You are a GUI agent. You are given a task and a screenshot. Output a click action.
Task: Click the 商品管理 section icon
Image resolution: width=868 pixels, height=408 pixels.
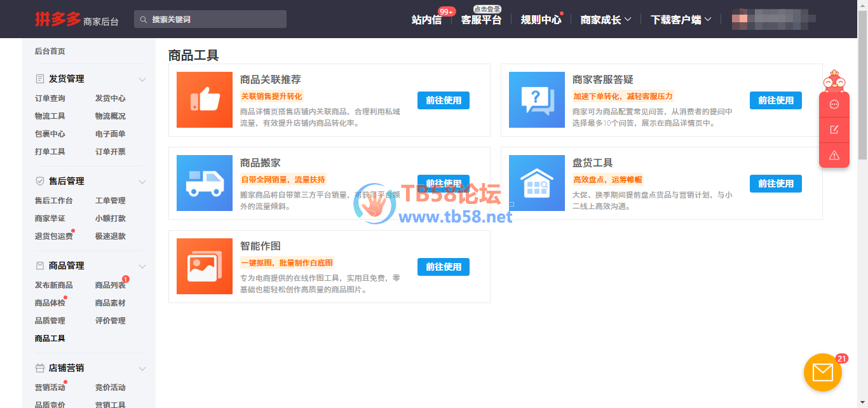point(40,266)
